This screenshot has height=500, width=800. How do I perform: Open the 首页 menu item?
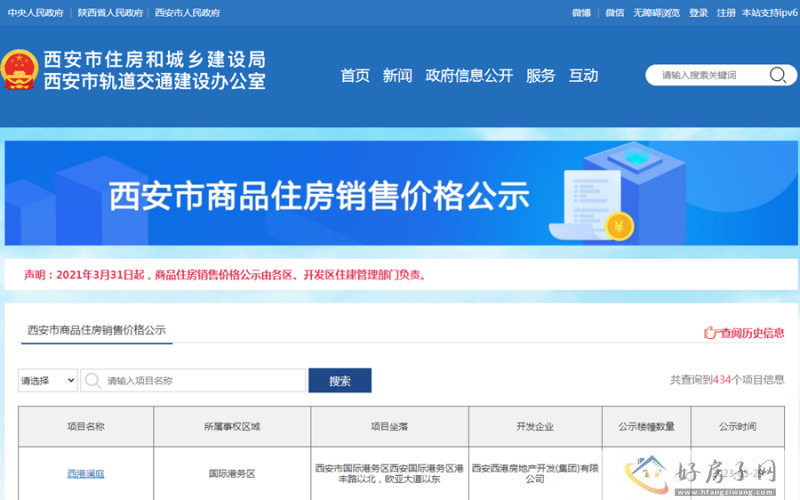point(355,76)
